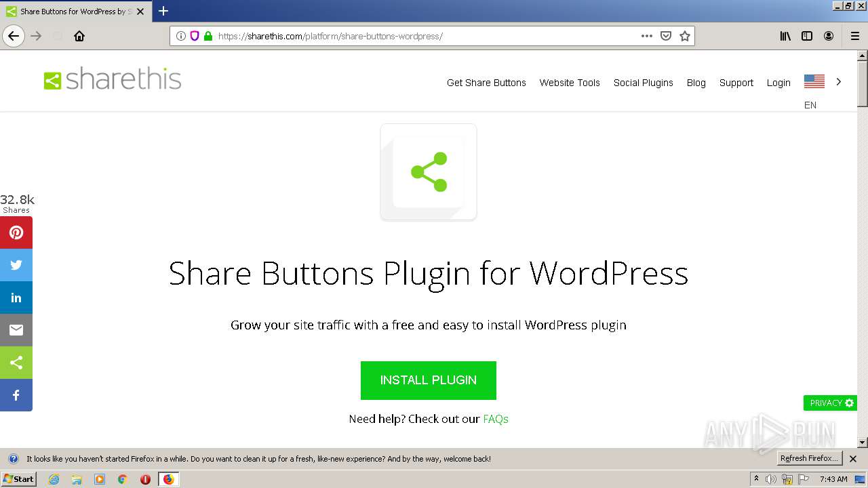The width and height of the screenshot is (868, 488).
Task: Share via the Twitter sidebar icon
Action: tap(16, 265)
